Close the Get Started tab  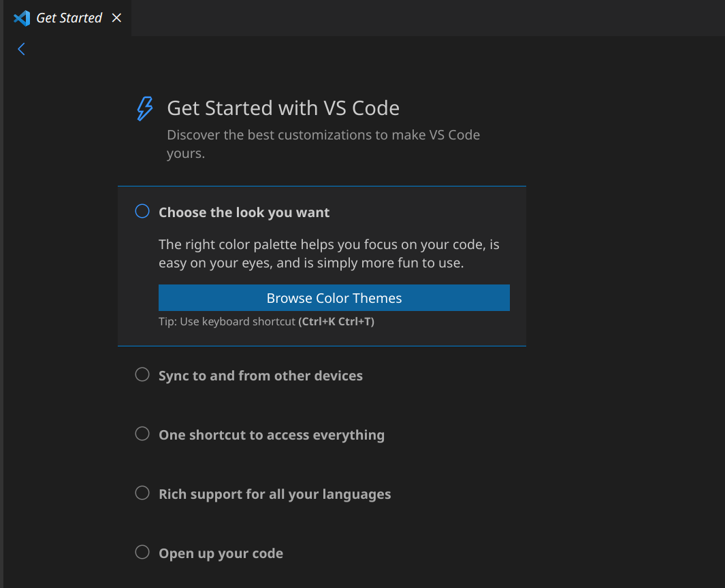pyautogui.click(x=116, y=18)
